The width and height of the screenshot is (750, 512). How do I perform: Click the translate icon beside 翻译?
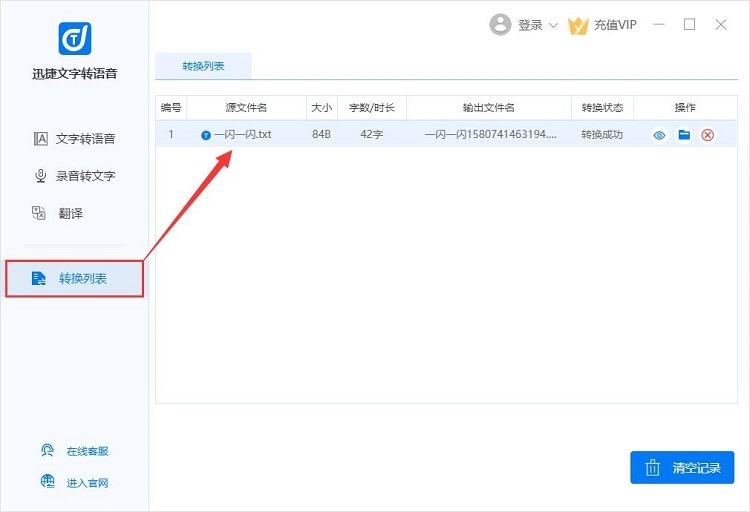coord(39,213)
